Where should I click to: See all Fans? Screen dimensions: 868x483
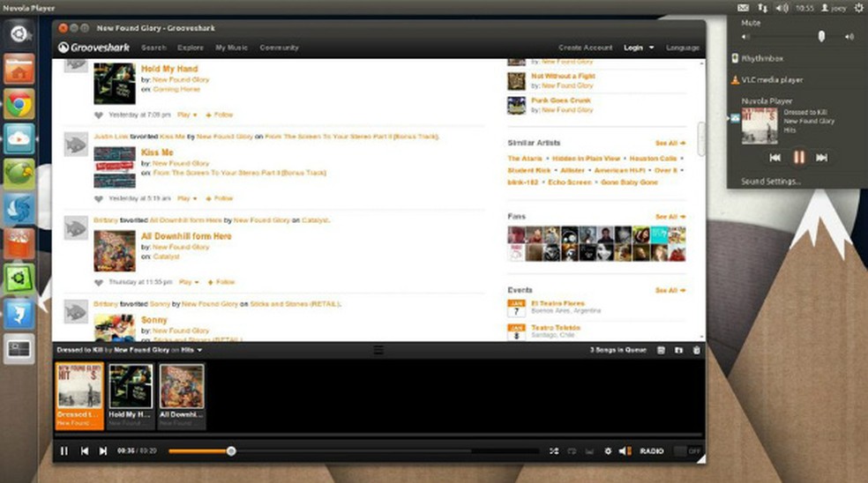[670, 217]
